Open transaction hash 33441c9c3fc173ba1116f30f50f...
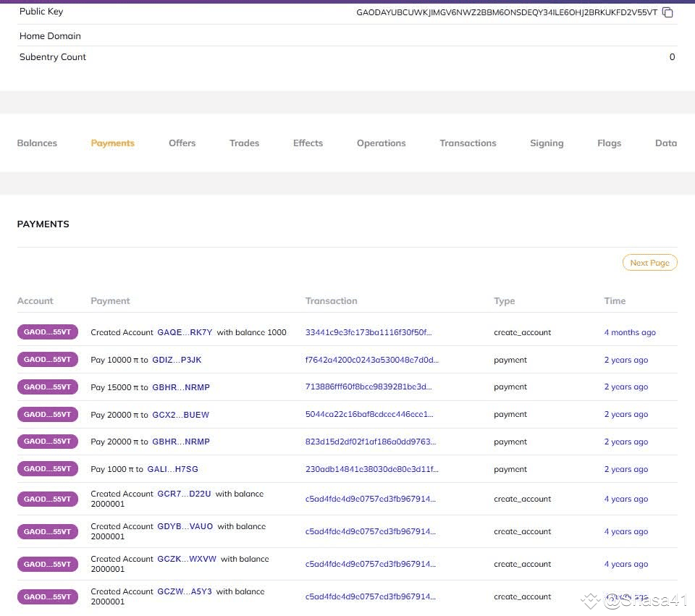 pos(368,333)
